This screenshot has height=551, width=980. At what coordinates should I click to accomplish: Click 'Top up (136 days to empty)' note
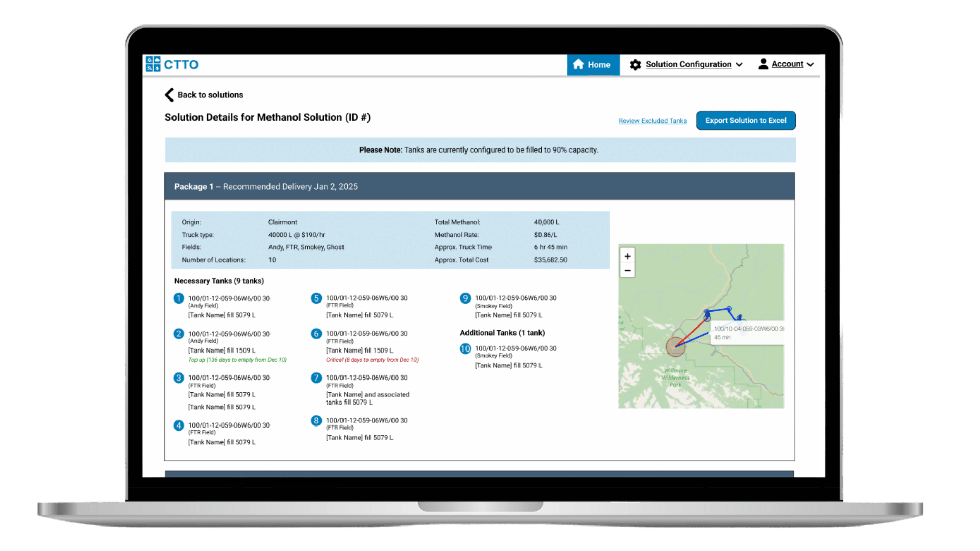pyautogui.click(x=237, y=360)
